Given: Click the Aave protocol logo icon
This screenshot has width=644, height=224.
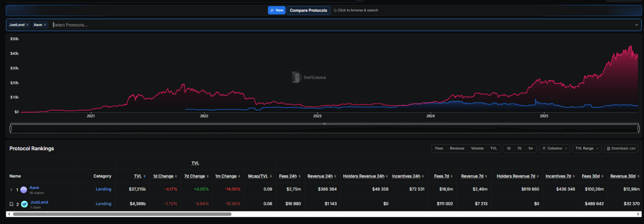Looking at the screenshot, I should click(24, 190).
